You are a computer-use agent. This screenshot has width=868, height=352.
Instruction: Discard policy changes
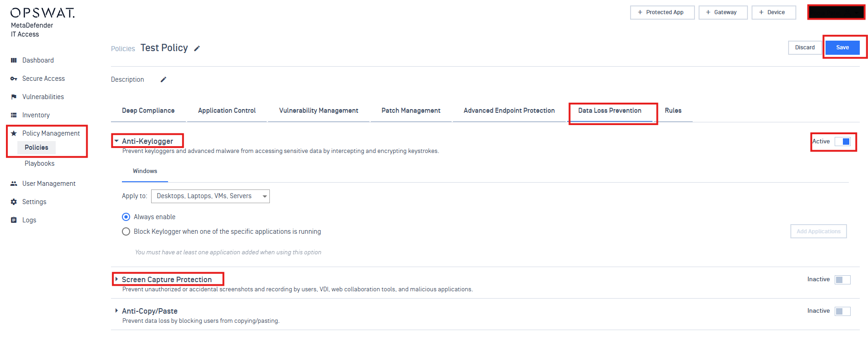tap(805, 47)
